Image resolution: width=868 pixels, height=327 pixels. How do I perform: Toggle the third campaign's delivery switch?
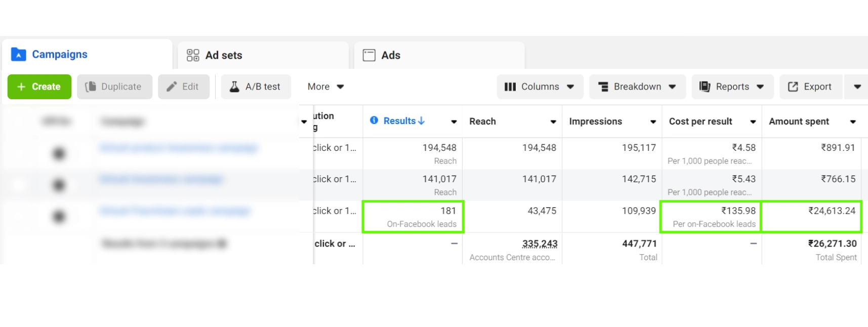[59, 217]
